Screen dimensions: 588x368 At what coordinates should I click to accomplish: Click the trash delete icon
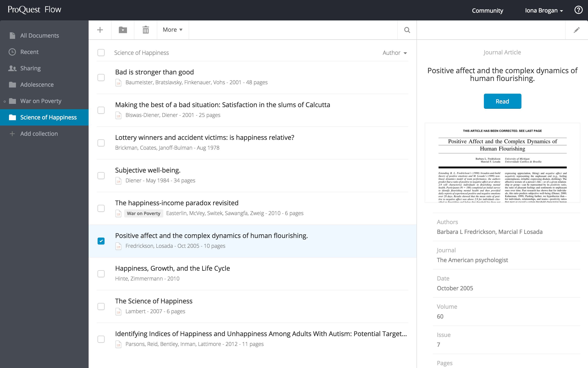146,30
